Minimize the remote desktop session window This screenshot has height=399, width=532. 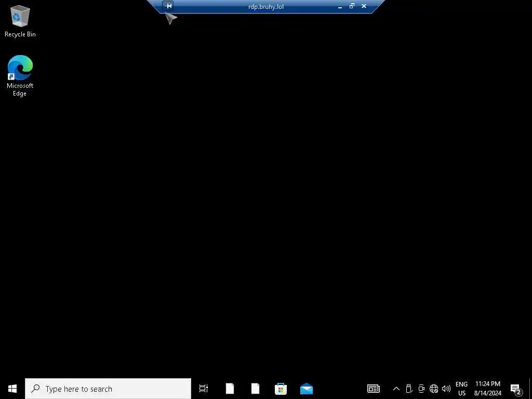[340, 6]
